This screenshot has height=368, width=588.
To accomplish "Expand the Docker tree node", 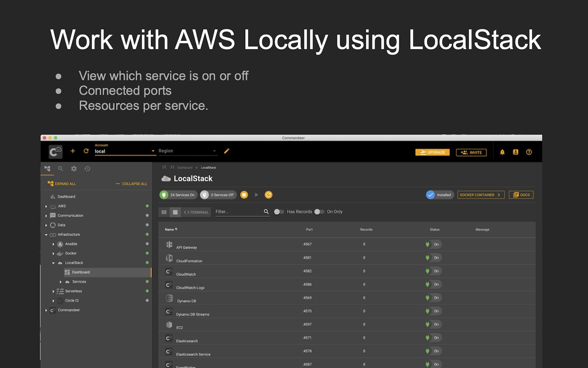I will click(53, 253).
